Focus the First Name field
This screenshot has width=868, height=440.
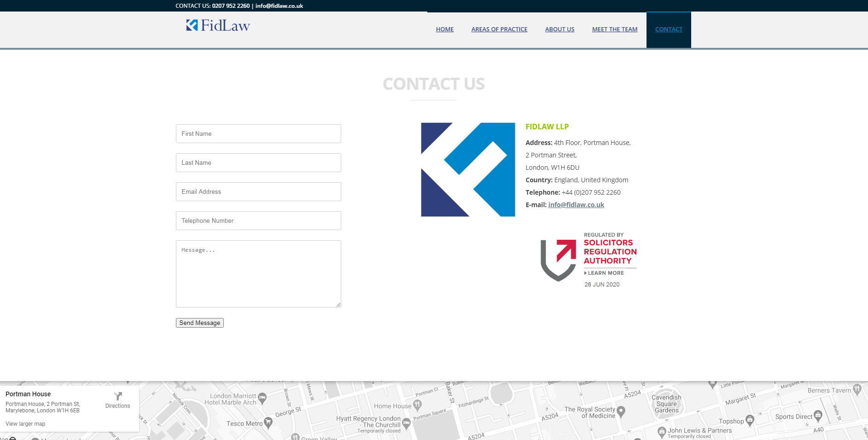pos(258,133)
